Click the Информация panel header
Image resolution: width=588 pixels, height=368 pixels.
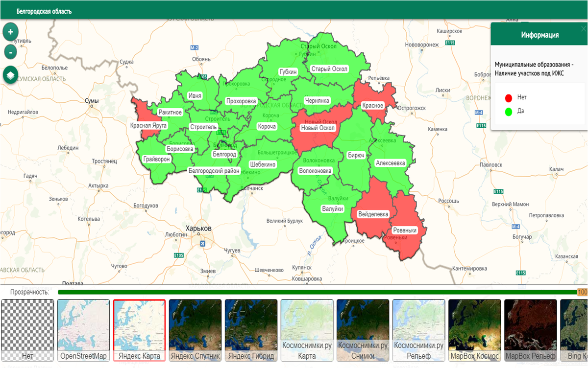[x=539, y=35]
